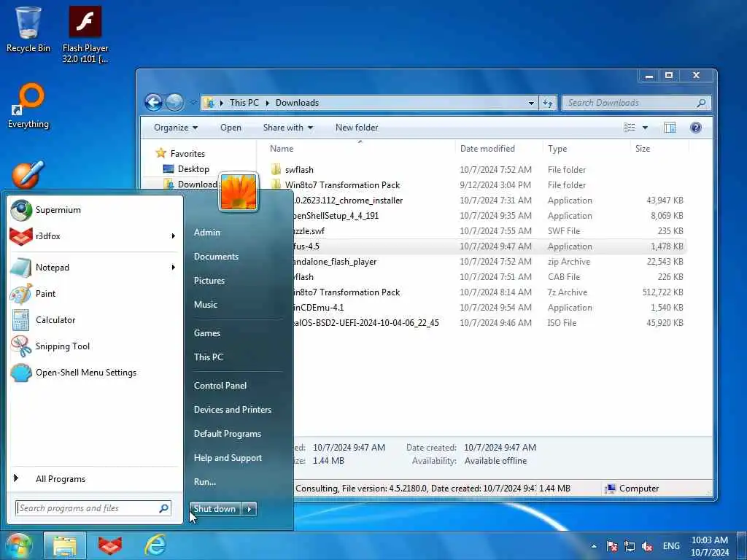Click the Supermium browser icon in Start menu
Viewport: 747px width, 560px height.
(21, 210)
